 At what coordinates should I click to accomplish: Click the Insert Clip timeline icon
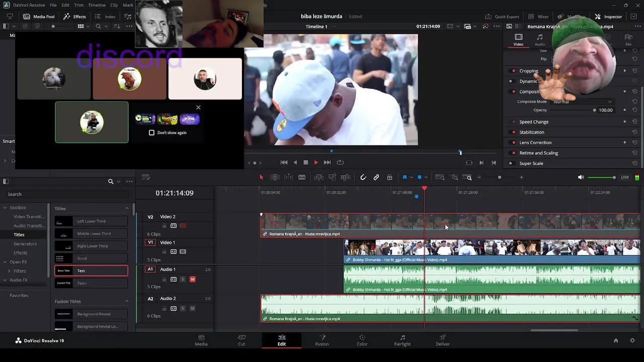tap(319, 177)
